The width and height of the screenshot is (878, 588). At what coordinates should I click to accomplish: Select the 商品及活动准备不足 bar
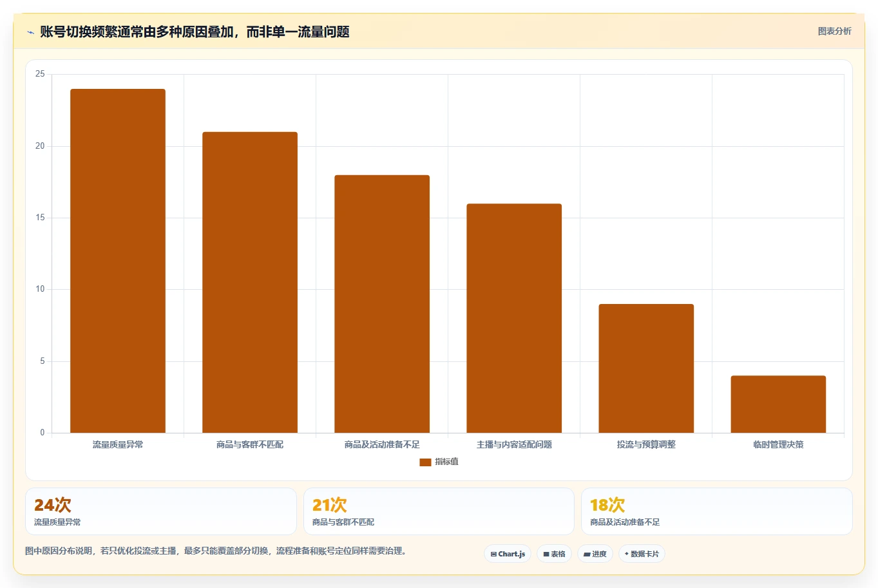coord(382,304)
